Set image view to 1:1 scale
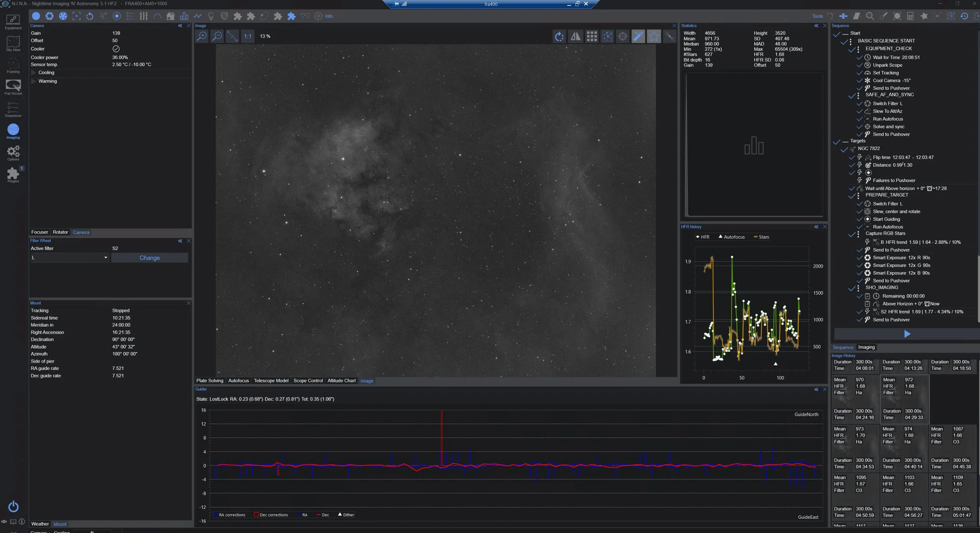 pyautogui.click(x=248, y=36)
